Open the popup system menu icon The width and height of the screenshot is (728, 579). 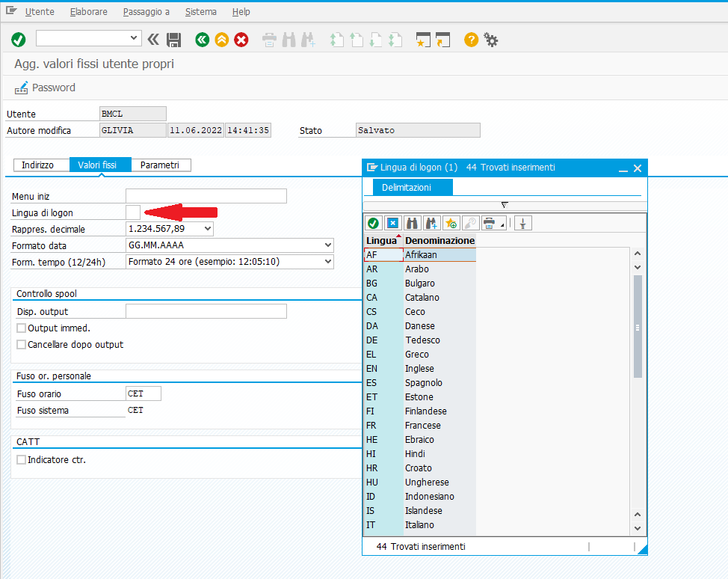pyautogui.click(x=372, y=168)
